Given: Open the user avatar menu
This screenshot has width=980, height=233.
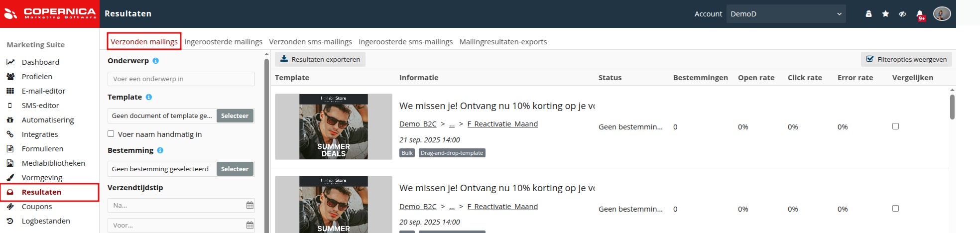Looking at the screenshot, I should pyautogui.click(x=942, y=14).
